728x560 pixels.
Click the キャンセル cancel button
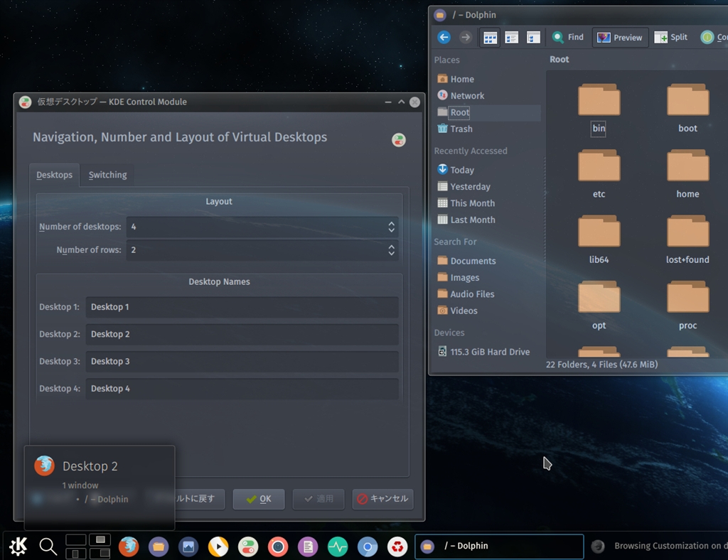[382, 499]
